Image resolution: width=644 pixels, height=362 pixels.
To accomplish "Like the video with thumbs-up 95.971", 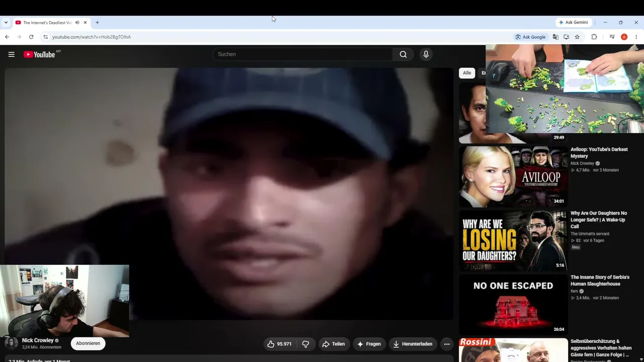I will (x=279, y=344).
